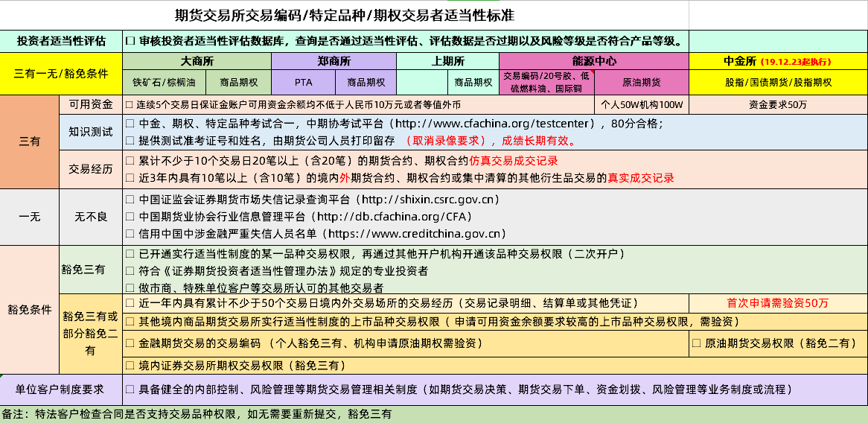Check the 中金、期权、特定品种考试合一 box
Screen dimensions: 868x423
[131, 124]
